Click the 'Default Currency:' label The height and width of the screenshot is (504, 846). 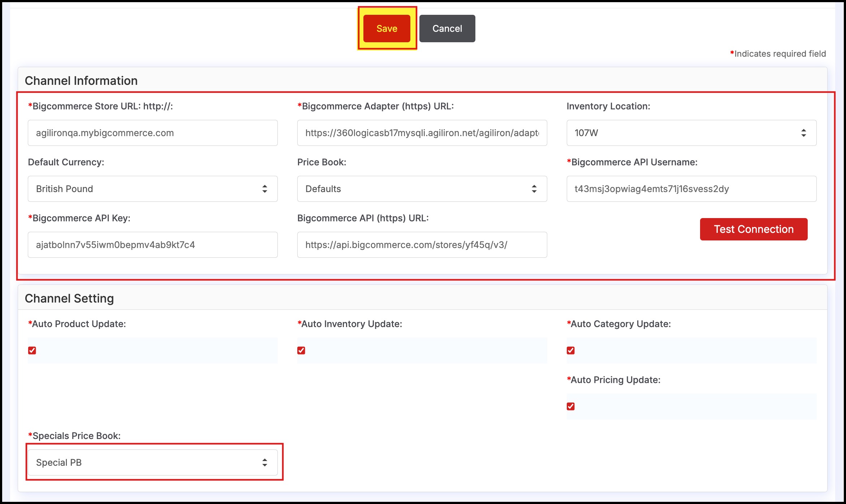tap(66, 162)
